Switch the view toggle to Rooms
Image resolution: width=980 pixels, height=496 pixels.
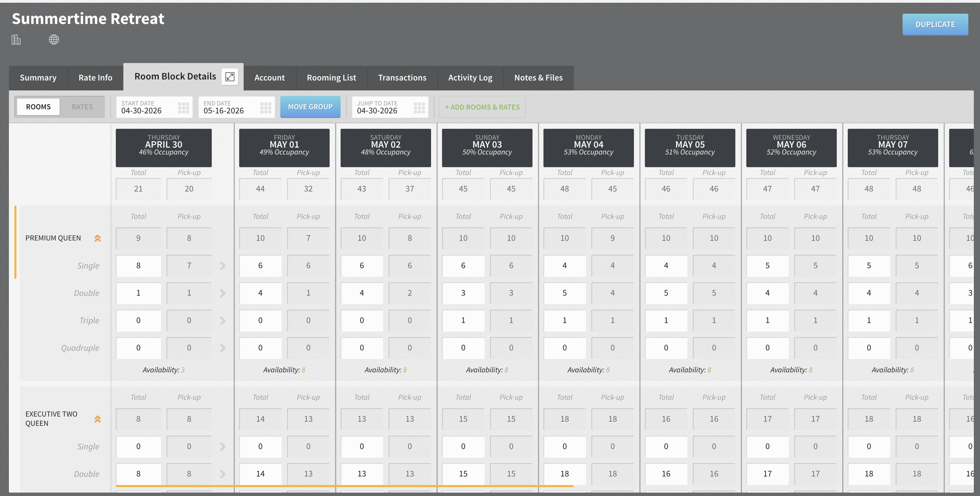point(38,107)
